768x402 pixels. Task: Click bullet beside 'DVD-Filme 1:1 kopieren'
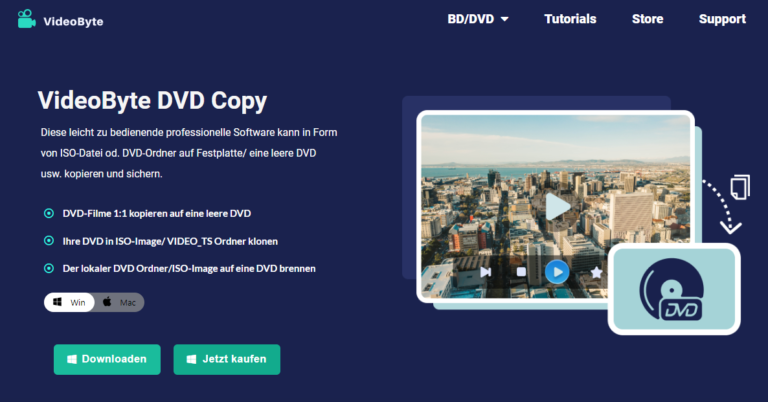click(x=49, y=214)
